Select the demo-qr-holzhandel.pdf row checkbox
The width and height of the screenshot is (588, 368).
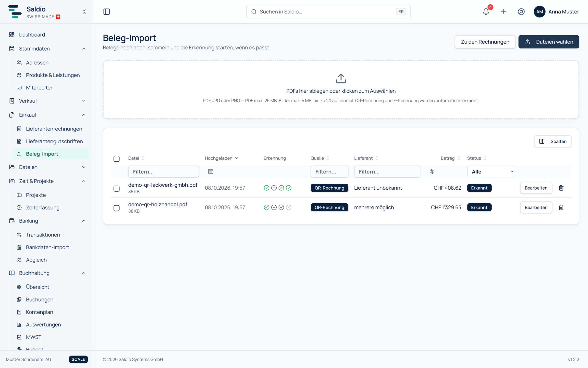coord(117,208)
